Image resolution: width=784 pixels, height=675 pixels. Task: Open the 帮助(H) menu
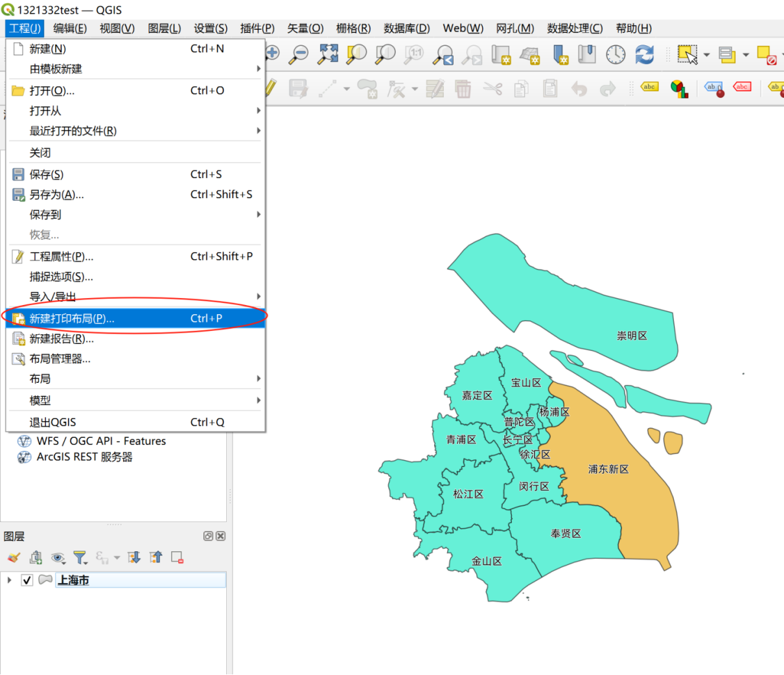[x=634, y=28]
